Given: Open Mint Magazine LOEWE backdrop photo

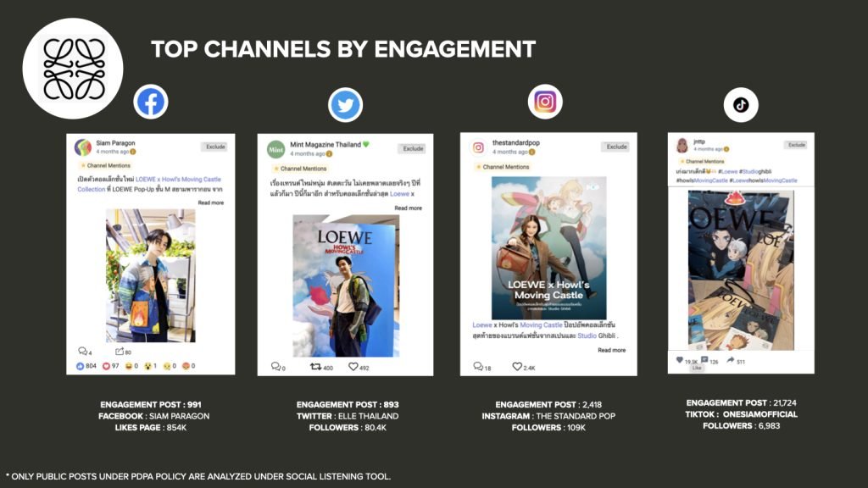Looking at the screenshot, I should pyautogui.click(x=346, y=286).
